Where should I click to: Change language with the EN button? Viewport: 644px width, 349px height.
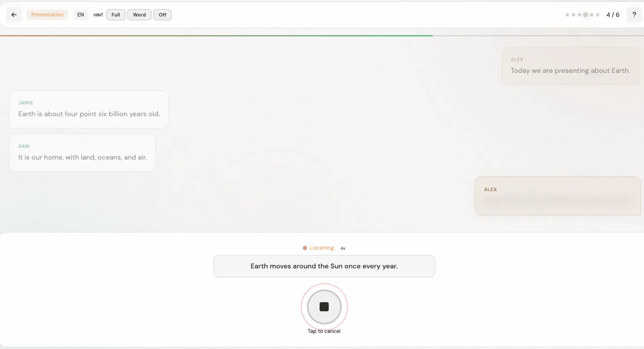point(81,15)
